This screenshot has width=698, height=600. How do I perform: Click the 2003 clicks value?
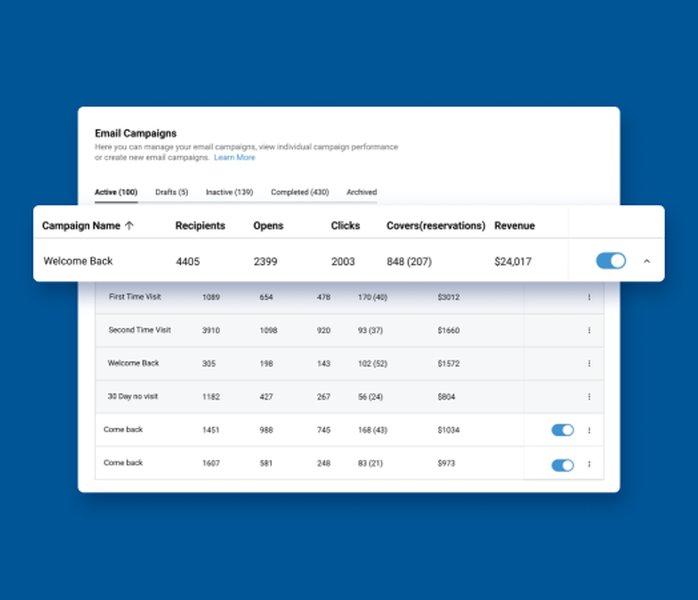click(x=343, y=261)
